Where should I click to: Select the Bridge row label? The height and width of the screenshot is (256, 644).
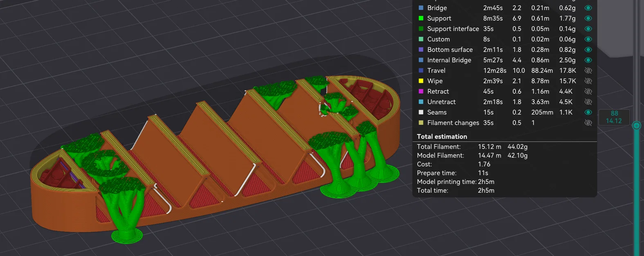point(437,8)
